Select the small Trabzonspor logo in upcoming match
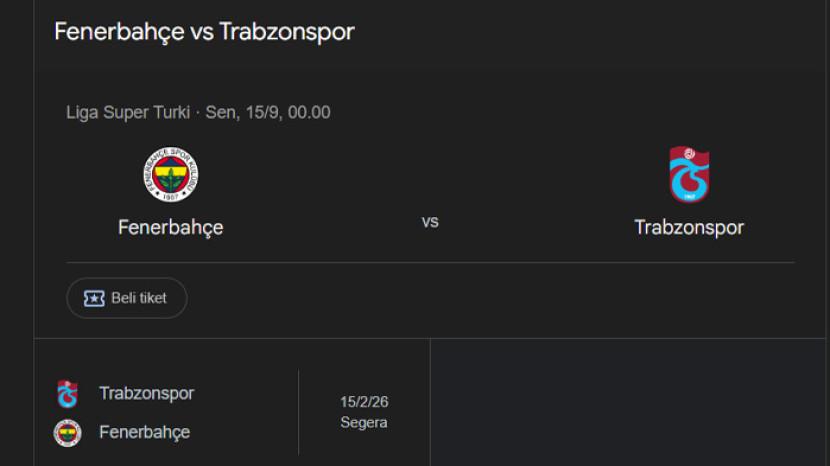 (x=67, y=394)
